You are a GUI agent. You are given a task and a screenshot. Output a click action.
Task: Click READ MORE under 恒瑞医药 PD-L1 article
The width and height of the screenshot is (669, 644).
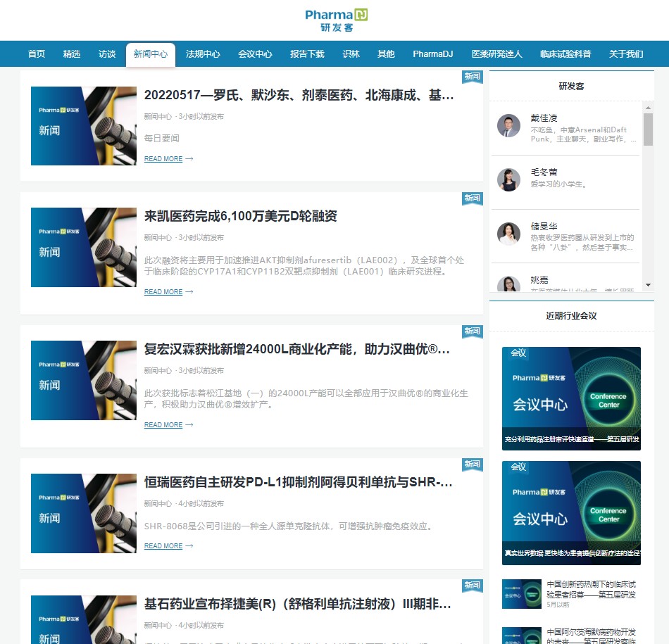[x=168, y=546]
